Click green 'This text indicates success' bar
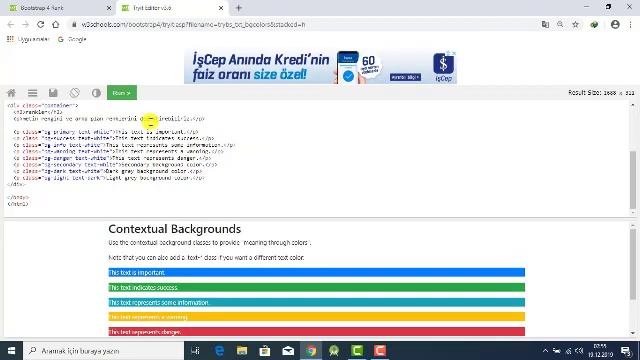 pyautogui.click(x=317, y=287)
